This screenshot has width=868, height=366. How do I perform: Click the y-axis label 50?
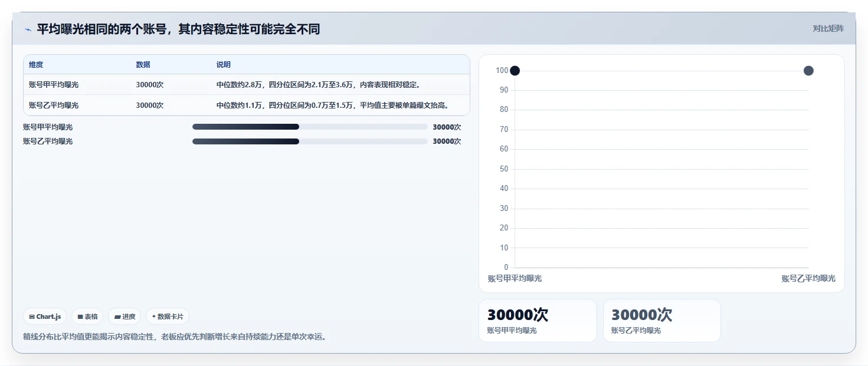[x=504, y=169]
